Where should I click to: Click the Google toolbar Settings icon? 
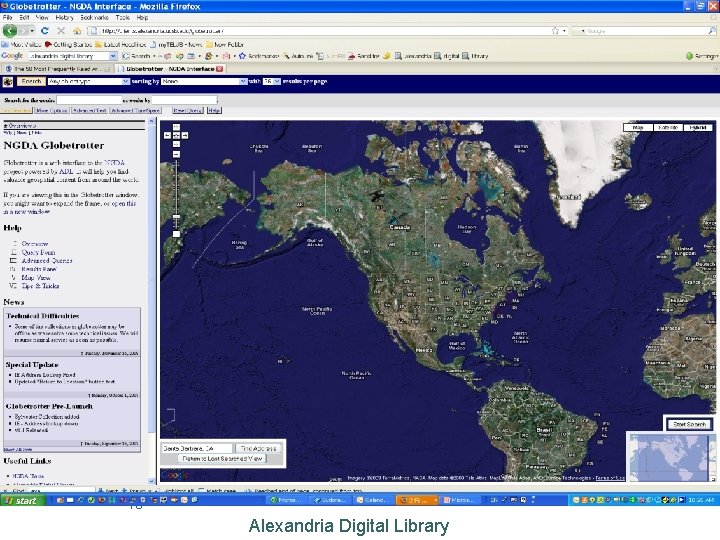689,56
